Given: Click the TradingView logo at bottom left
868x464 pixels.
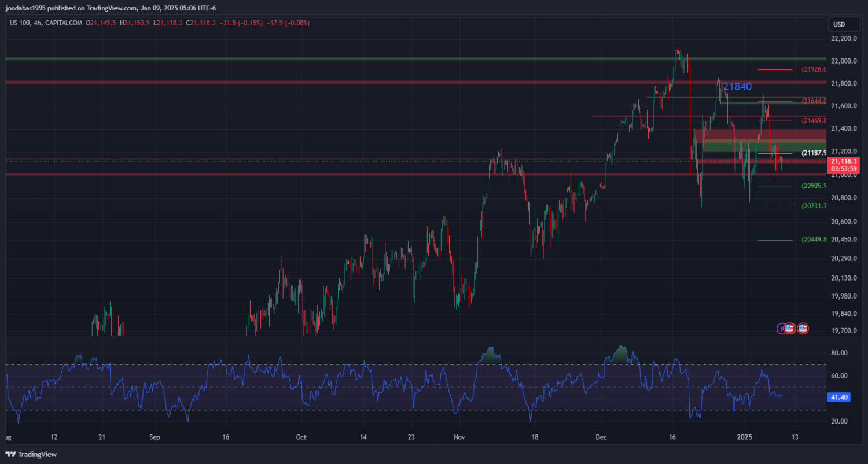Looking at the screenshot, I should coord(31,454).
